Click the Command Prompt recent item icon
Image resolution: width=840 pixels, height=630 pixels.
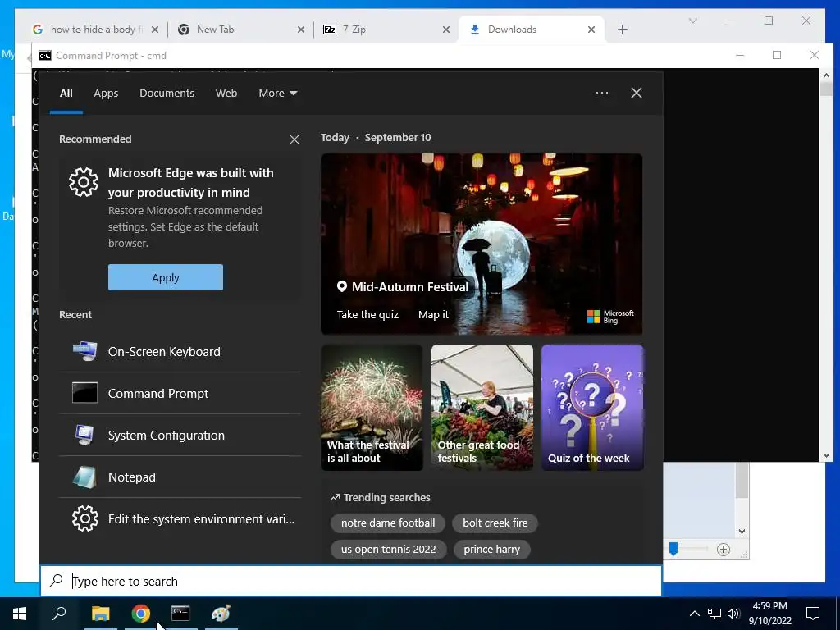coord(84,393)
